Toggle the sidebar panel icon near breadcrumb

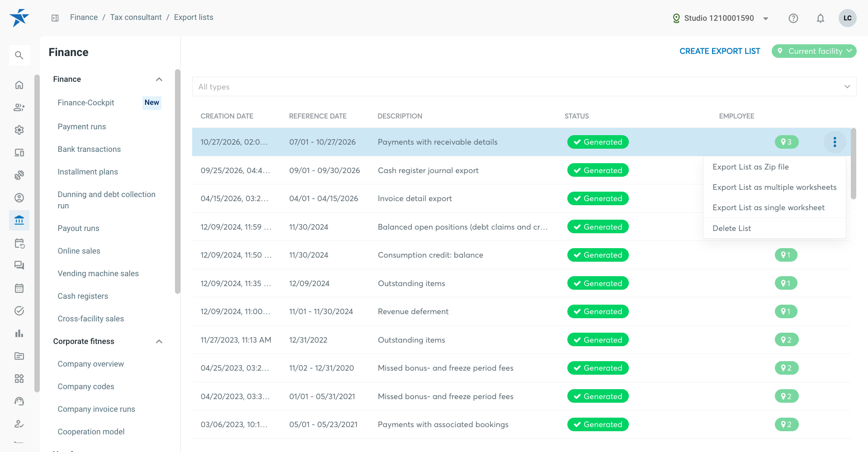(55, 18)
